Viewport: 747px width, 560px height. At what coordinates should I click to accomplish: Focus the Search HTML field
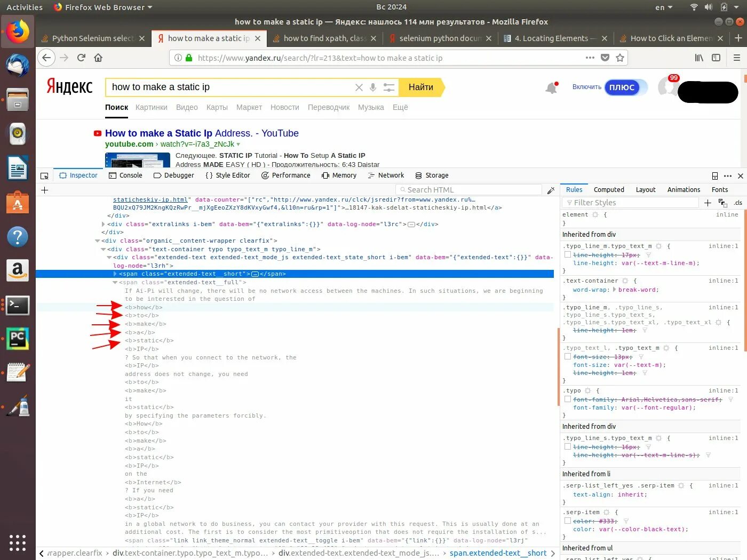tap(469, 190)
